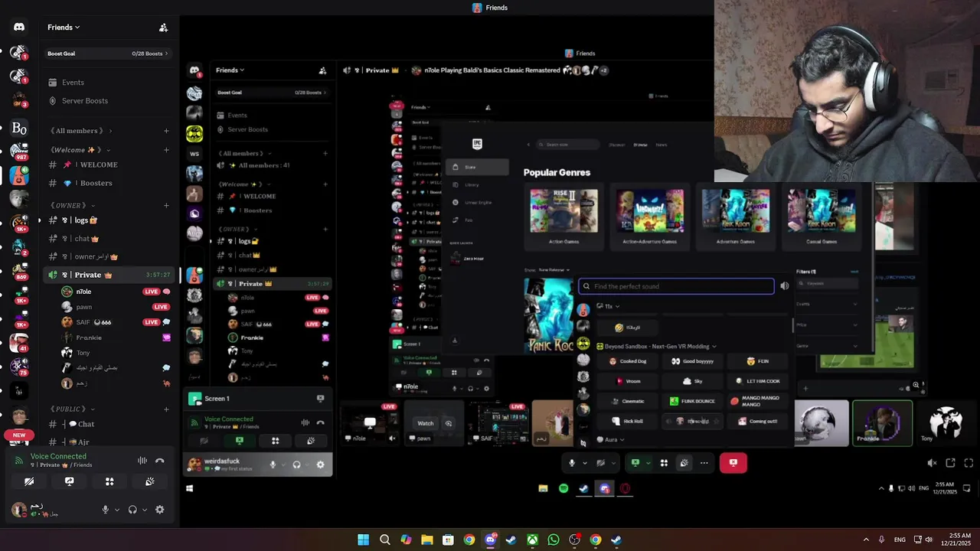Toggle microphone mute in the user panel

pyautogui.click(x=106, y=510)
